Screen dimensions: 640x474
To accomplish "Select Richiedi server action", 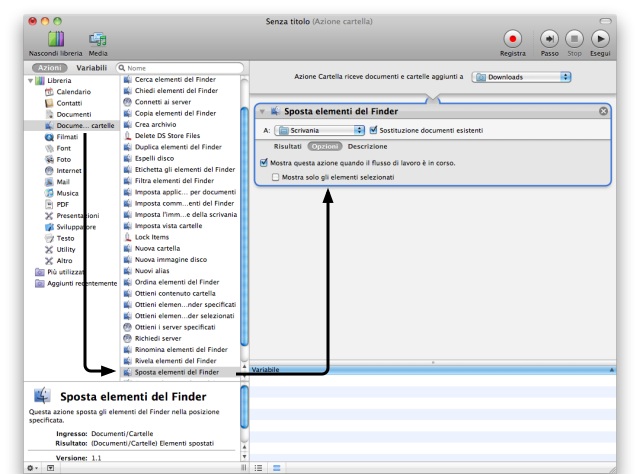I will coord(158,338).
